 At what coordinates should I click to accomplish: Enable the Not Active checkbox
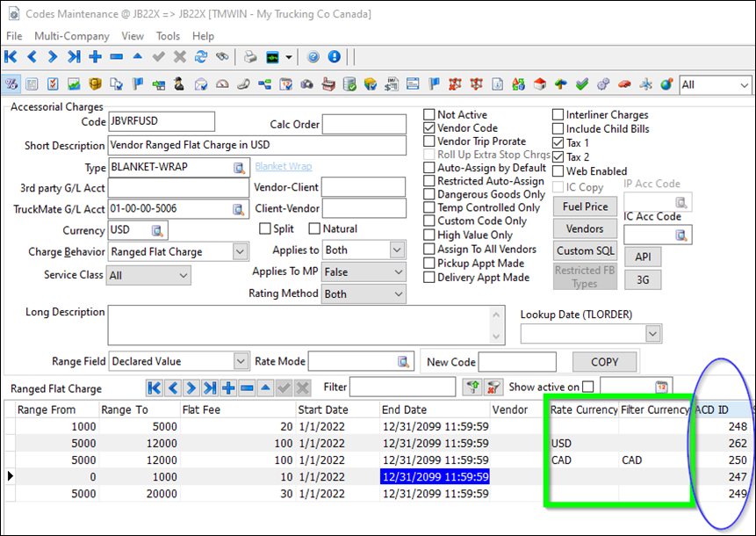point(429,115)
